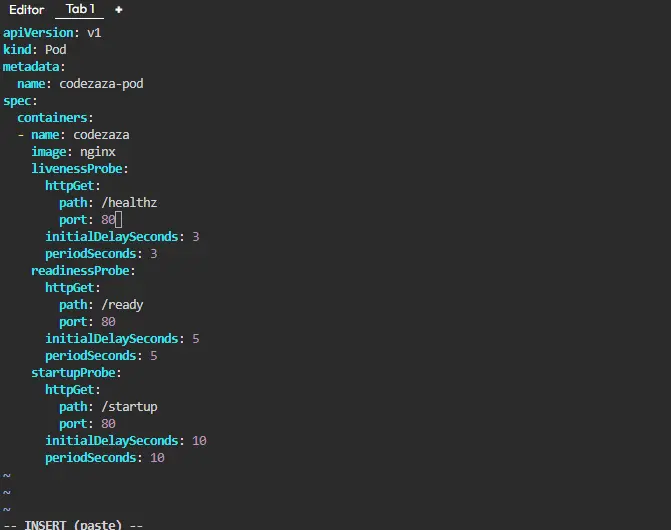Place cursor on the /ready path value
Viewport: 671px width, 530px height.
(122, 305)
